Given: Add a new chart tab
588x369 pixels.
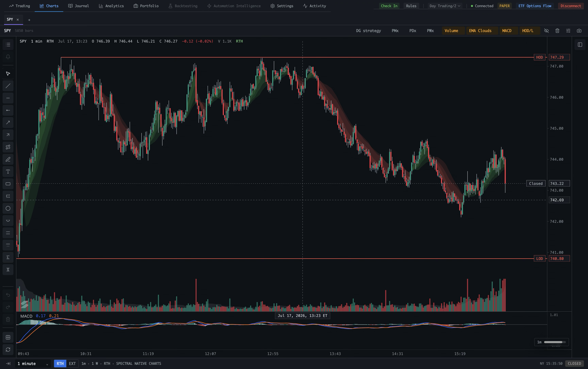Looking at the screenshot, I should point(29,20).
